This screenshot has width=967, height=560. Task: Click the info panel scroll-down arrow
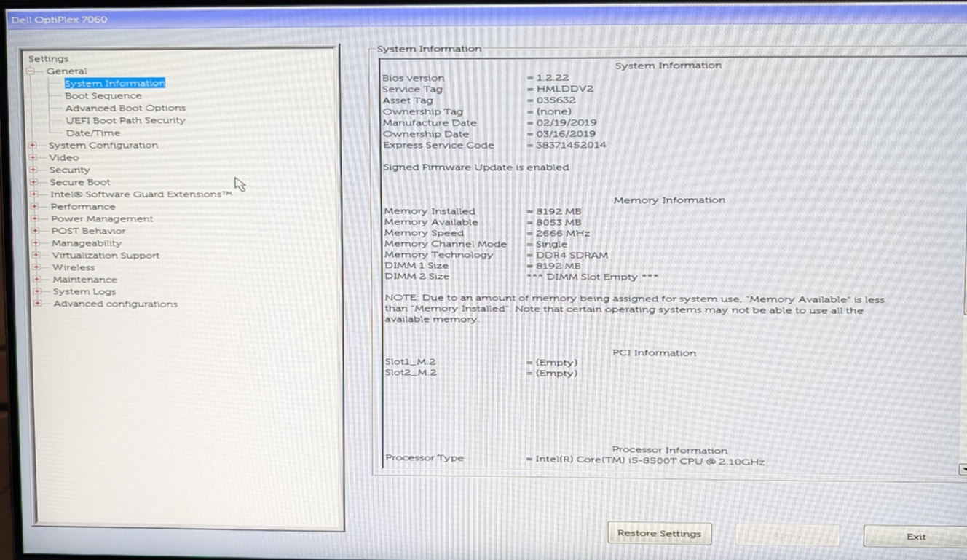(x=963, y=470)
